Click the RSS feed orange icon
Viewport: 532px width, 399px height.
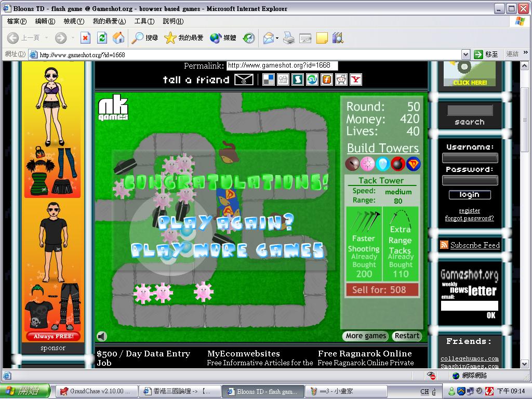pos(444,245)
